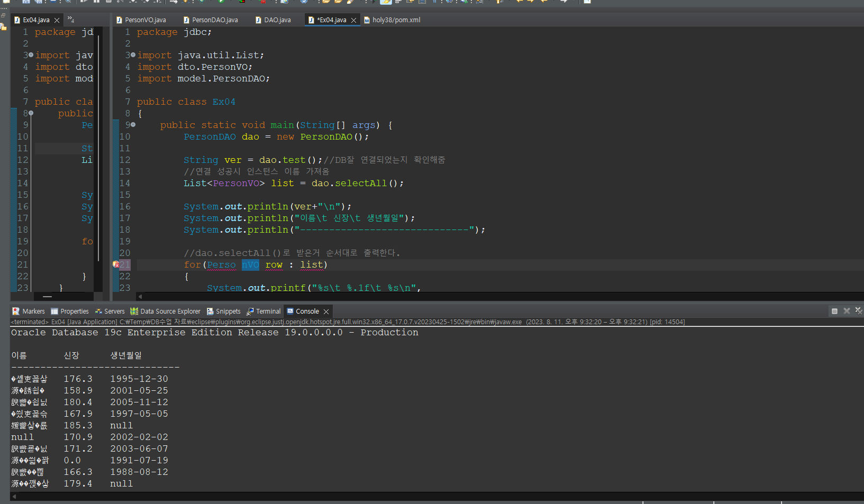Open the holy38/pom.xml tab

pos(392,20)
